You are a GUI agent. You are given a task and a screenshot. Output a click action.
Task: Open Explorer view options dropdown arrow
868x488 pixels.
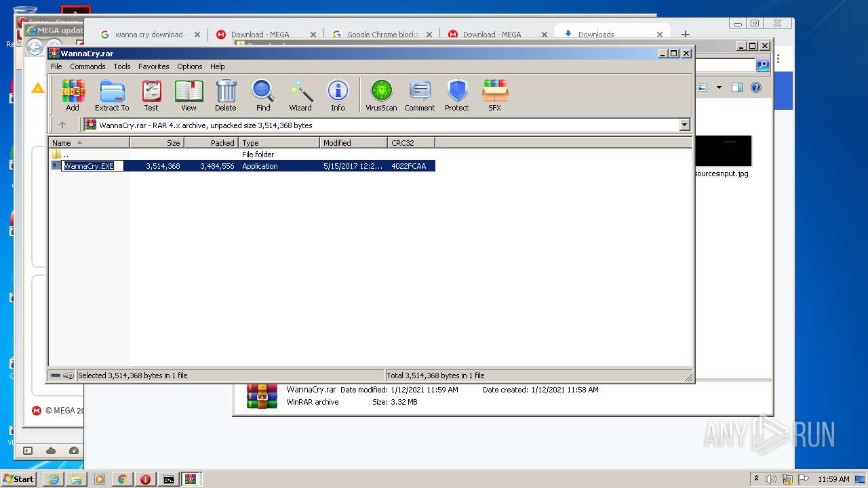pos(719,87)
